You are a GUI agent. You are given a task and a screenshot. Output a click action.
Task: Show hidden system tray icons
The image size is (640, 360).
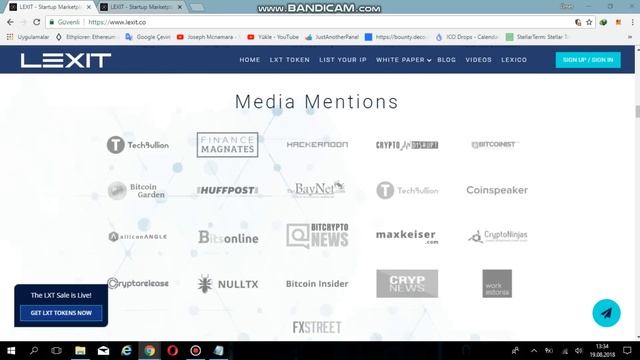[x=534, y=351]
